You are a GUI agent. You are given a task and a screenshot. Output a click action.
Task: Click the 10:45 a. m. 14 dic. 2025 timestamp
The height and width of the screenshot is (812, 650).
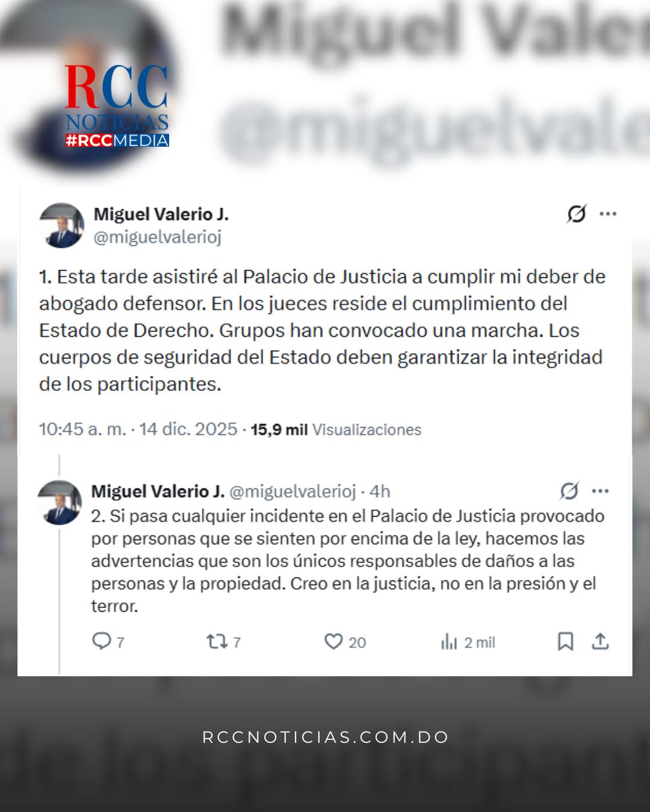click(138, 429)
